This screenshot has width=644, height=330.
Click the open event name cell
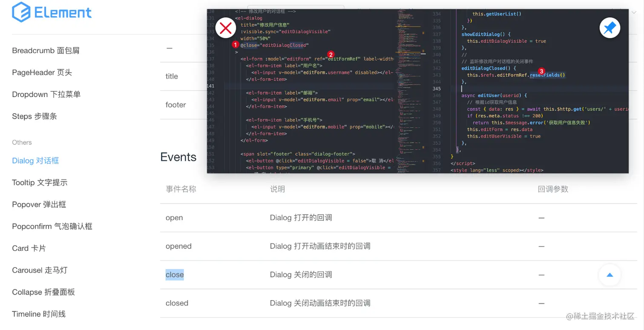174,218
